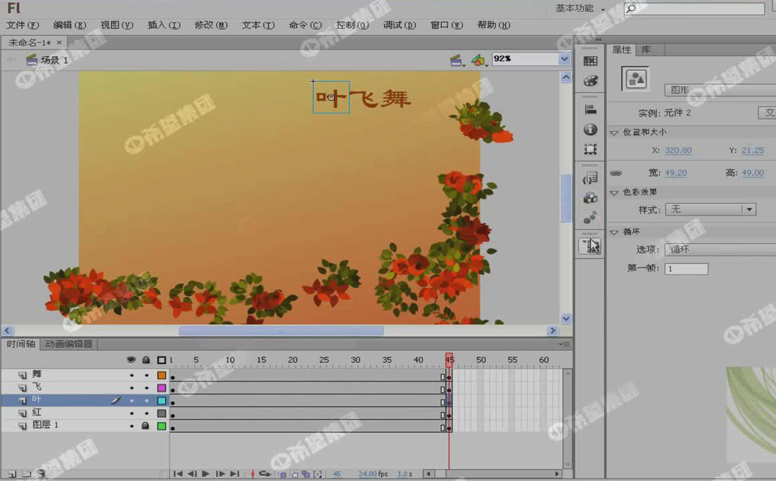The image size is (776, 481).
Task: Click the lock width and height link icon
Action: point(616,173)
